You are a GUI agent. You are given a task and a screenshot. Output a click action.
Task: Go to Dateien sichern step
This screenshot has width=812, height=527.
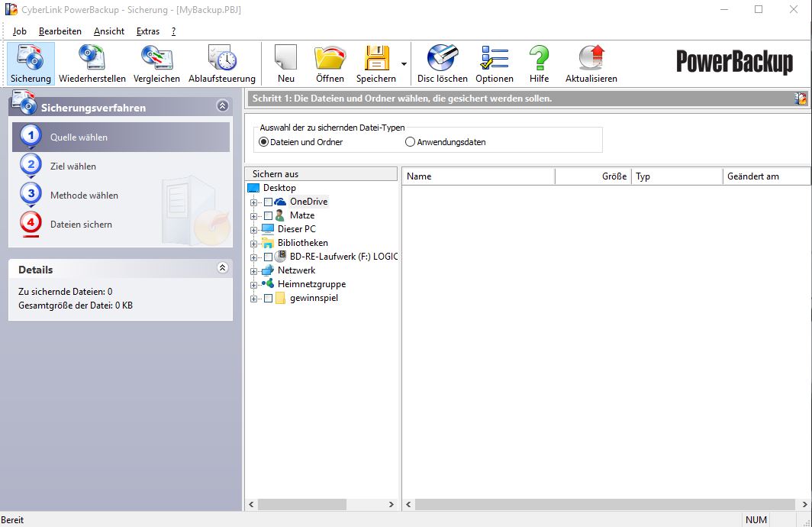click(81, 225)
